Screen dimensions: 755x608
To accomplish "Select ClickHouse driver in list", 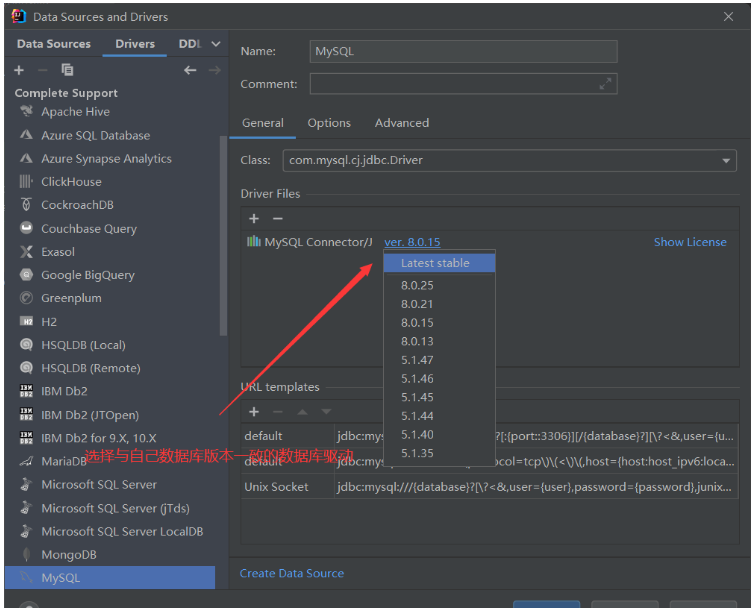I will tap(71, 182).
